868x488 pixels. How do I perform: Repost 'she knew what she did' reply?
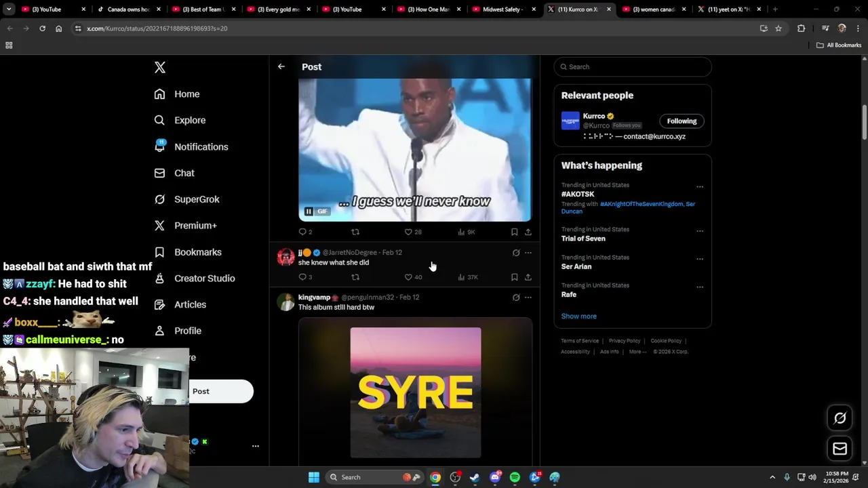point(355,277)
